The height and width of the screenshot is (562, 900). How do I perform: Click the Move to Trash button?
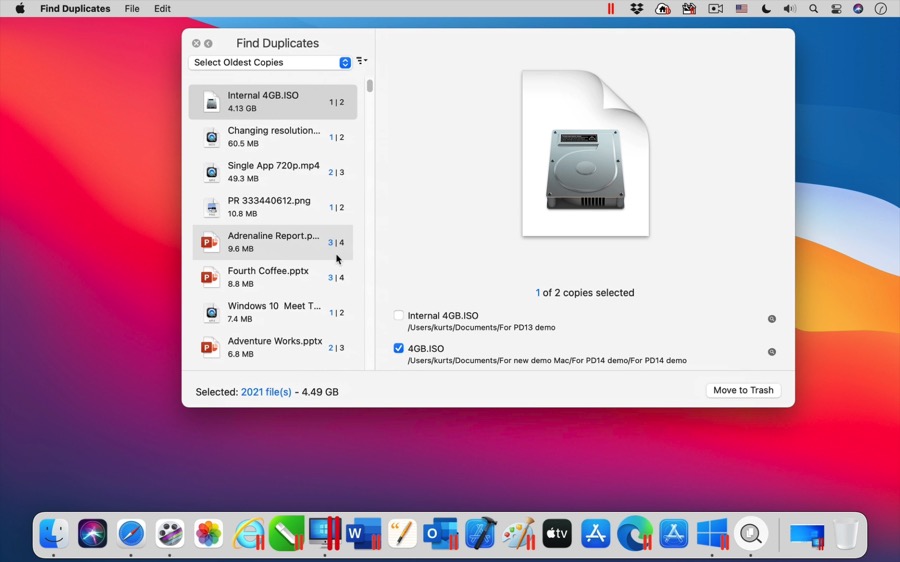743,390
